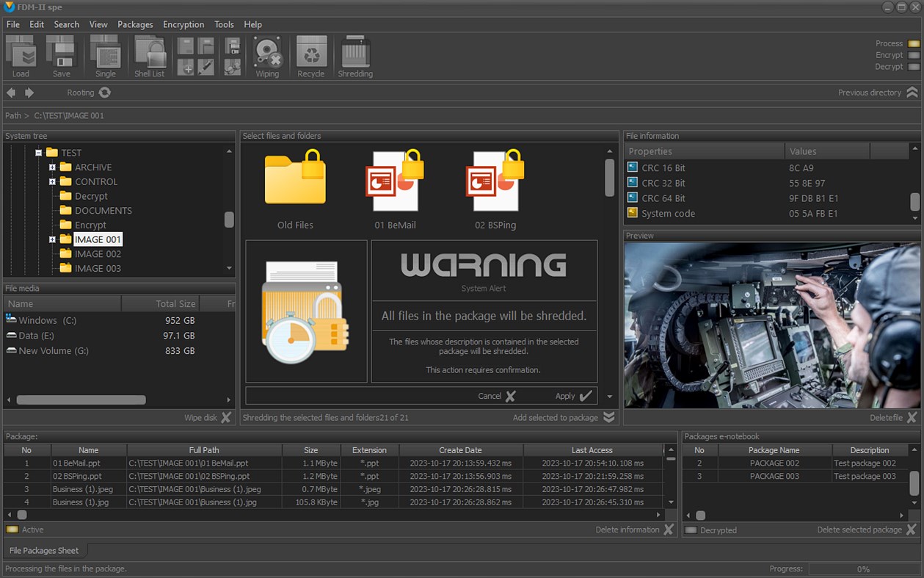
Task: Toggle the Process indicator
Action: point(913,43)
